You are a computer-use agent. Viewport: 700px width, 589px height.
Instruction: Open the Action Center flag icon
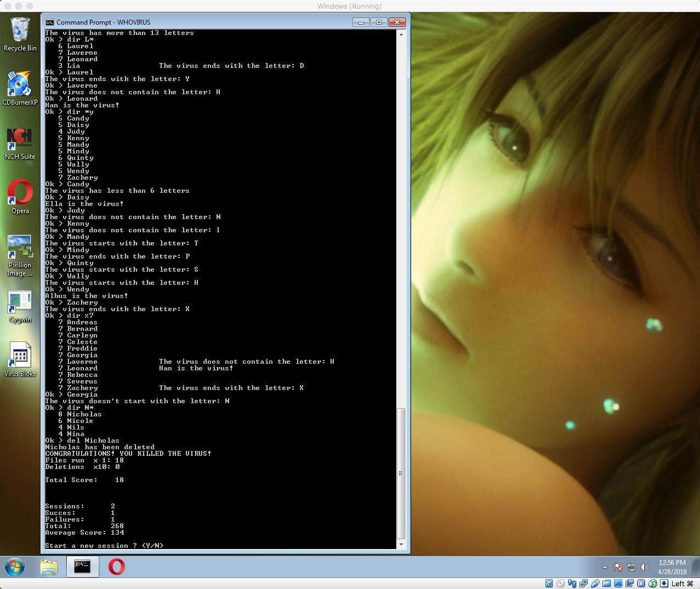(x=618, y=567)
